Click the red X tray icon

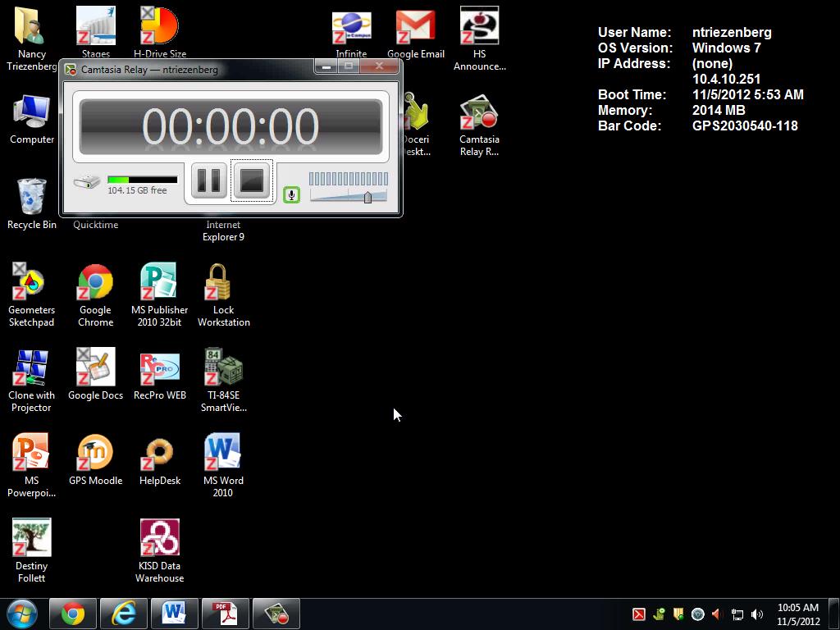click(x=638, y=614)
